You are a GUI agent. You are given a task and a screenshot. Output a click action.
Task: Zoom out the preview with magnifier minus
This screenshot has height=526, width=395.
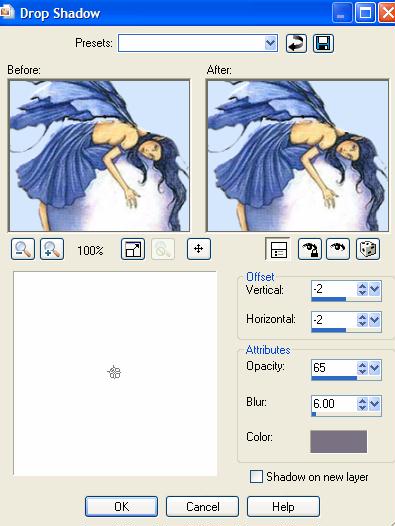click(x=23, y=249)
